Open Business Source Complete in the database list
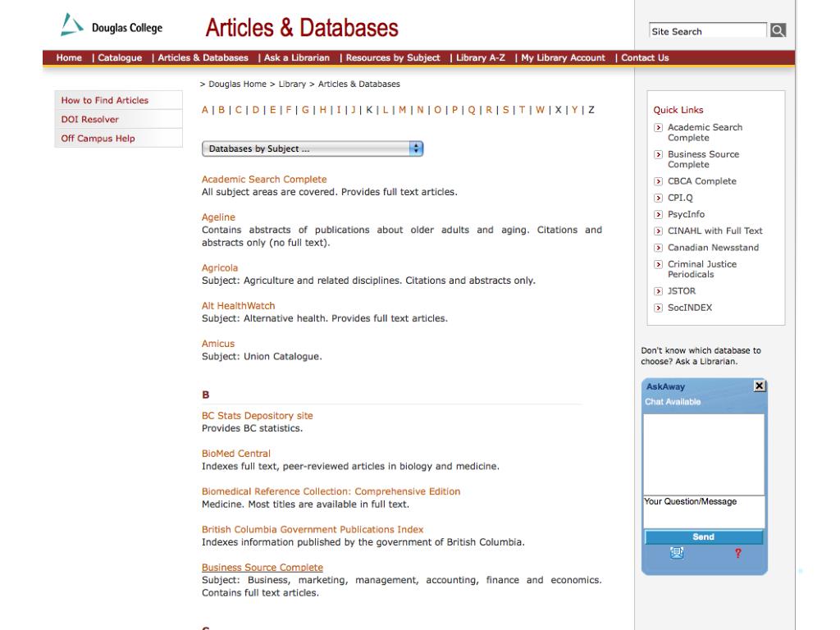840x630 pixels. pyautogui.click(x=262, y=568)
